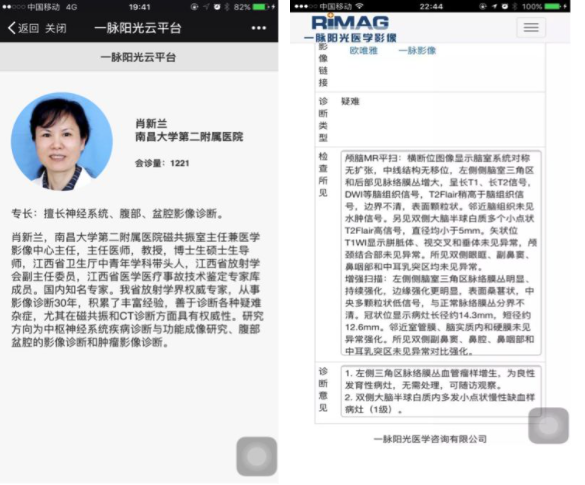The height and width of the screenshot is (485, 585).
Task: Open the 一脉影像 image link
Action: click(x=417, y=50)
